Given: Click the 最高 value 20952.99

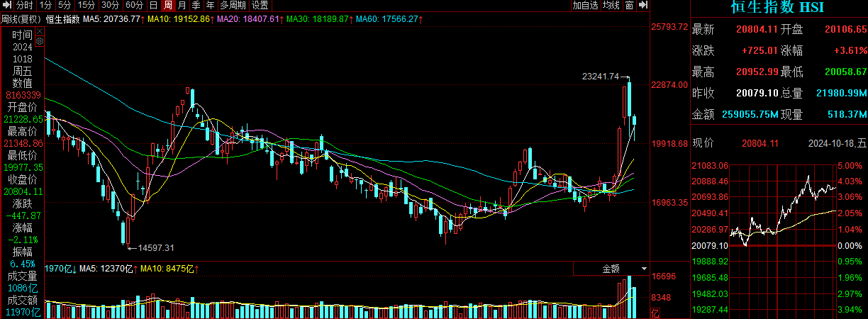Looking at the screenshot, I should click(x=757, y=72).
